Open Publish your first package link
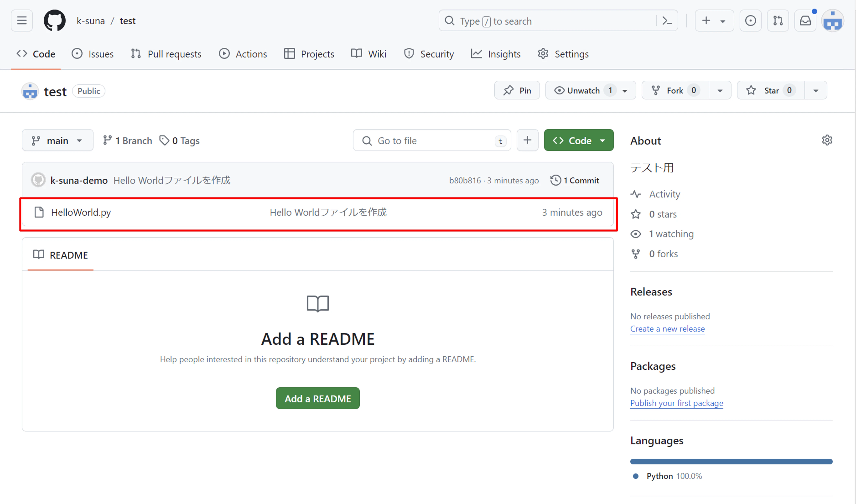The image size is (856, 504). pos(677,403)
